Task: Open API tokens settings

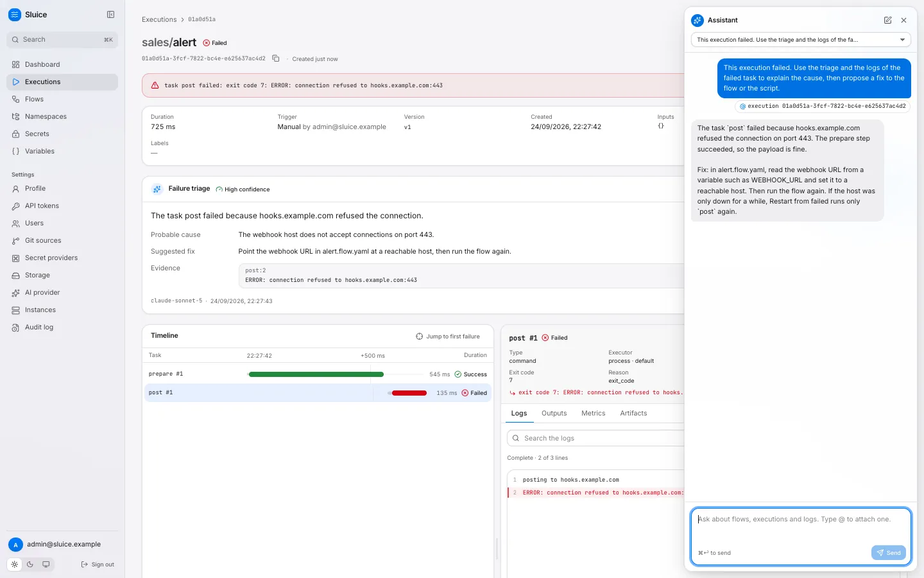Action: coord(62,206)
